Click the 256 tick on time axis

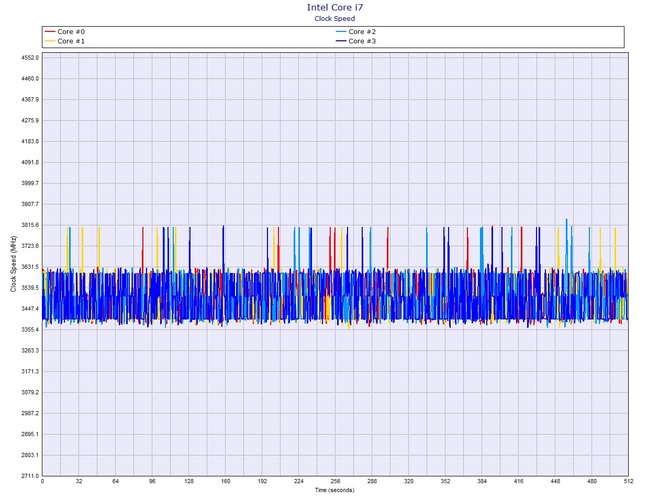tap(335, 481)
